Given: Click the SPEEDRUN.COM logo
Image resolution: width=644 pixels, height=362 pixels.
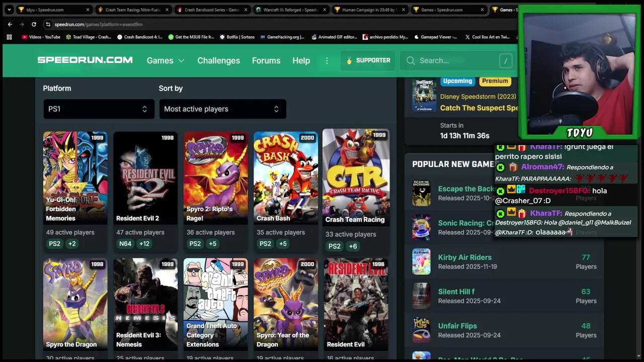Looking at the screenshot, I should coord(85,60).
